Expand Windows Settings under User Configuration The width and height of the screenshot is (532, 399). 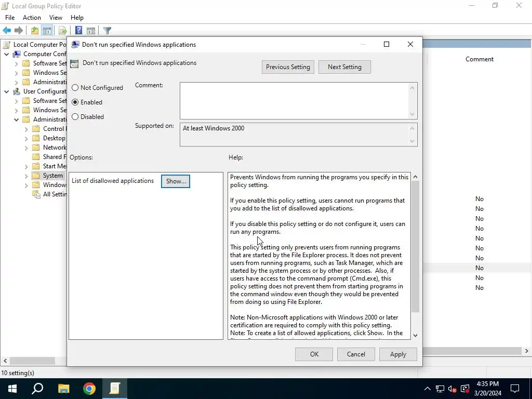tap(16, 110)
